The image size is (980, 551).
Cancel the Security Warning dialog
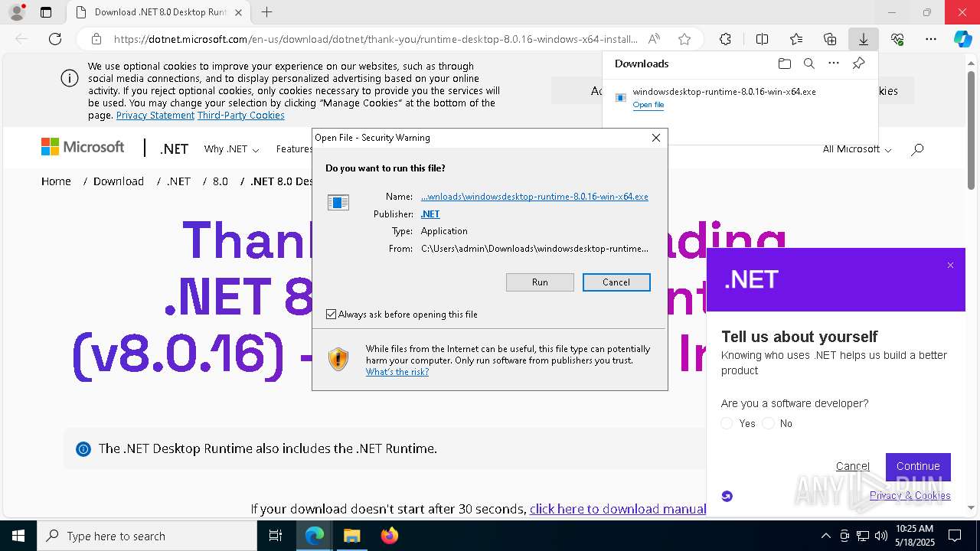point(616,282)
